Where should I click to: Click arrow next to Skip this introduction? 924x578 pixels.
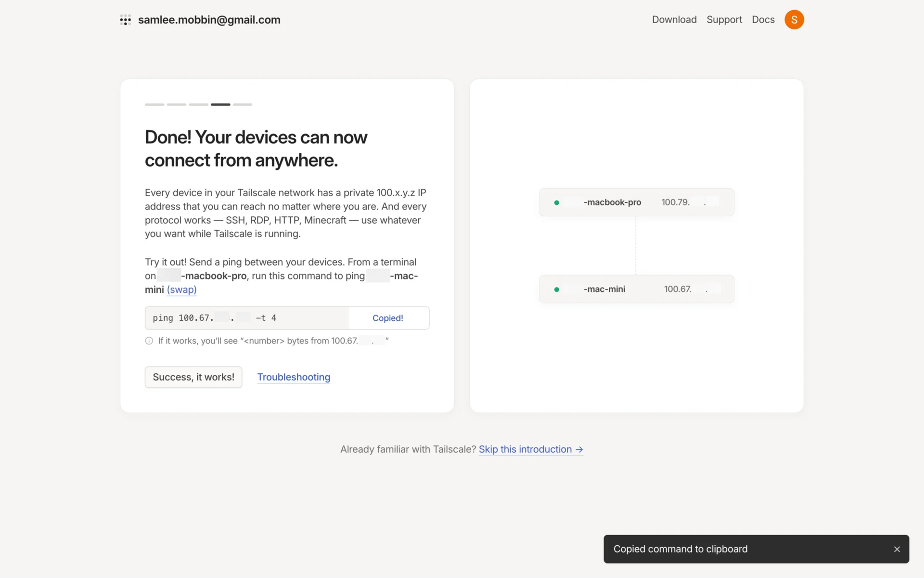tap(579, 449)
